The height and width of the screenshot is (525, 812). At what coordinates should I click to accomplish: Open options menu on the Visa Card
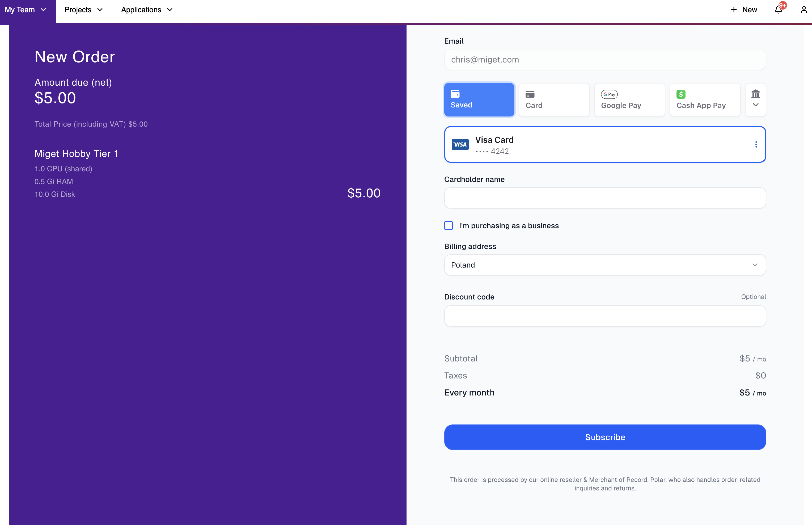click(756, 144)
